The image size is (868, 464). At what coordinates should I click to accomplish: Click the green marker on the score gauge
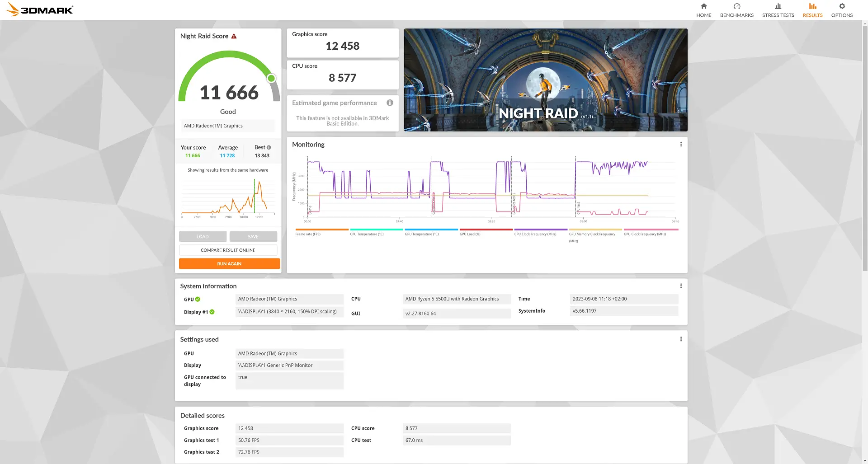coord(271,79)
